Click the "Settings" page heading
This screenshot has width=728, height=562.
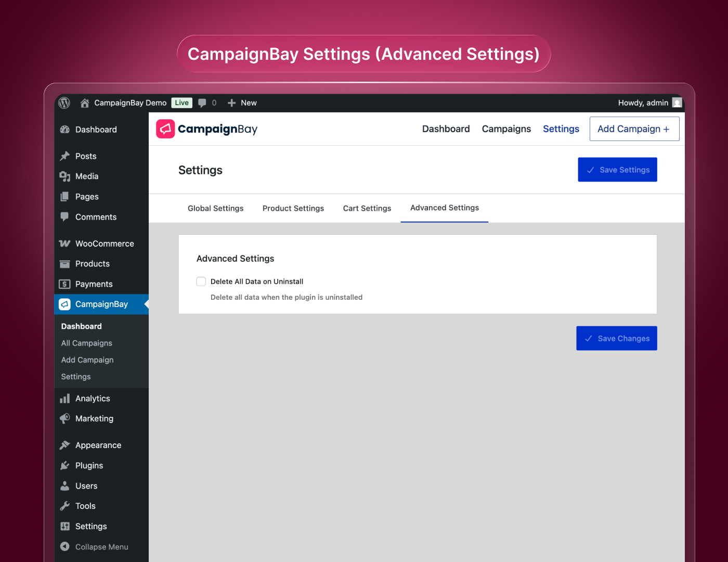pyautogui.click(x=200, y=170)
